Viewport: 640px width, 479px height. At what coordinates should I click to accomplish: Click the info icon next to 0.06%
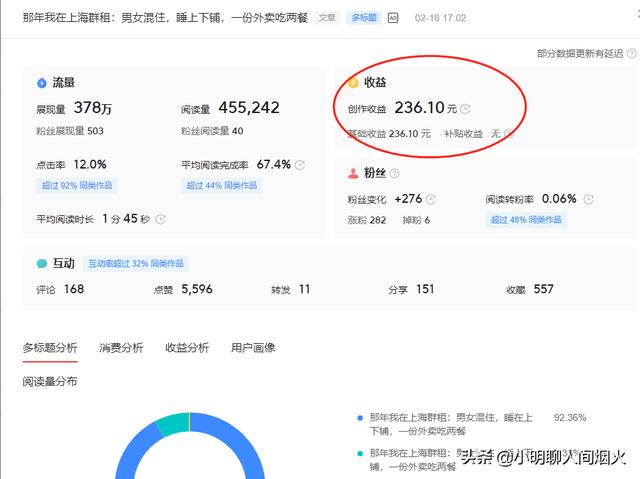(588, 199)
